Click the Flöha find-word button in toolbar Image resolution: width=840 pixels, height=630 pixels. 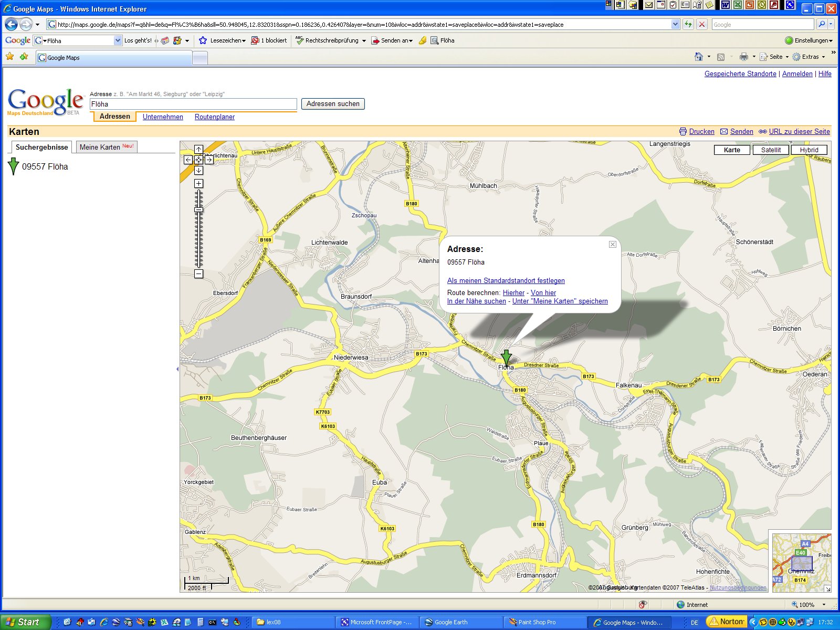pyautogui.click(x=443, y=40)
